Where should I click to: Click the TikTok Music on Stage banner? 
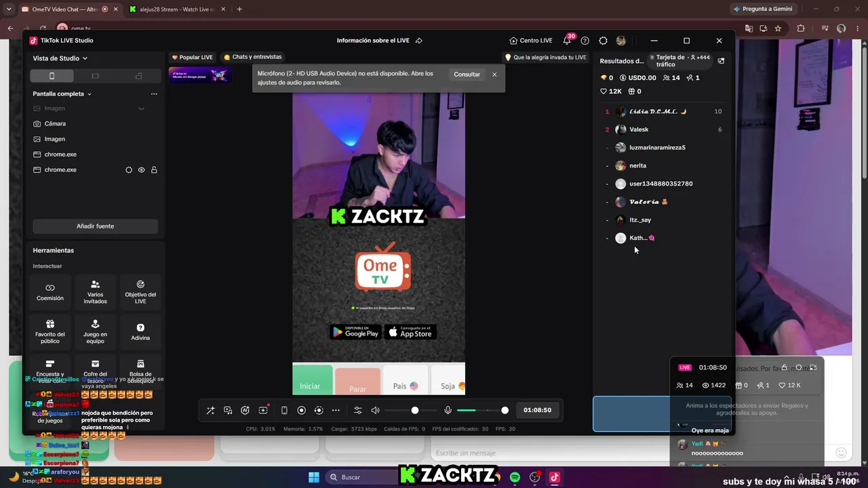pyautogui.click(x=200, y=75)
